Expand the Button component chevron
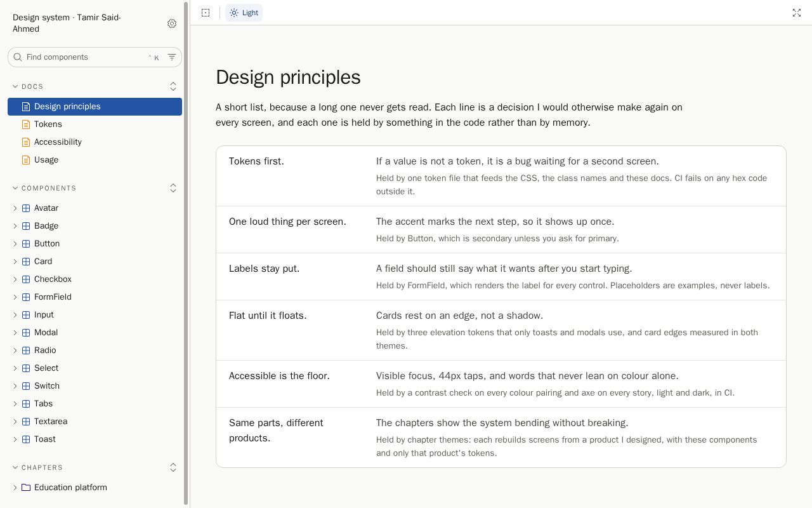The image size is (812, 508). pos(15,244)
